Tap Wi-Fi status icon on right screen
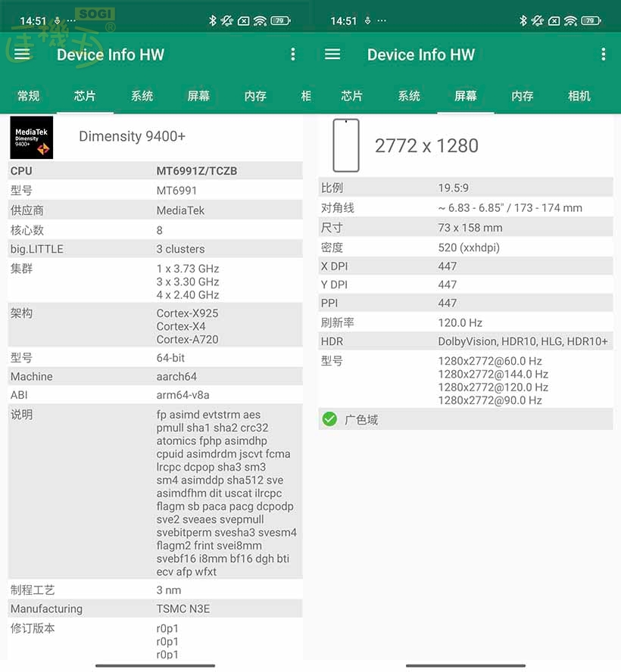 pyautogui.click(x=570, y=20)
